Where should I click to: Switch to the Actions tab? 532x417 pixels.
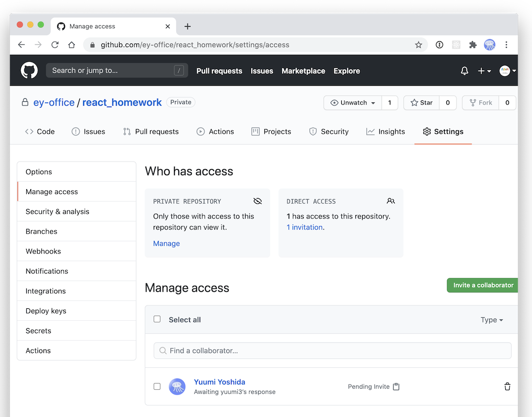click(215, 132)
